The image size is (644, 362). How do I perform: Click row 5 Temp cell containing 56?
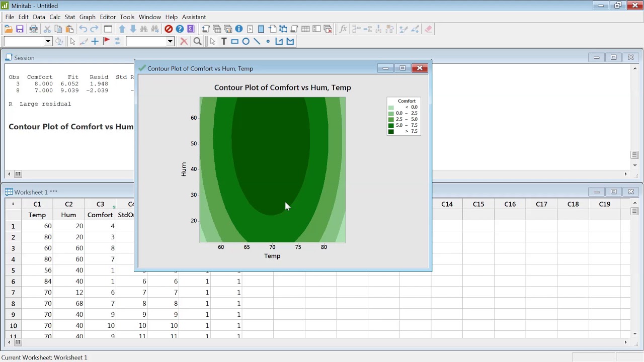click(x=37, y=270)
